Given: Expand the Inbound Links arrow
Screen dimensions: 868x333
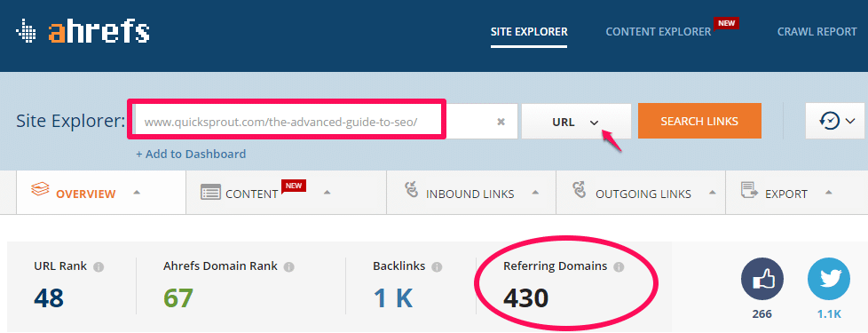Looking at the screenshot, I should point(535,193).
